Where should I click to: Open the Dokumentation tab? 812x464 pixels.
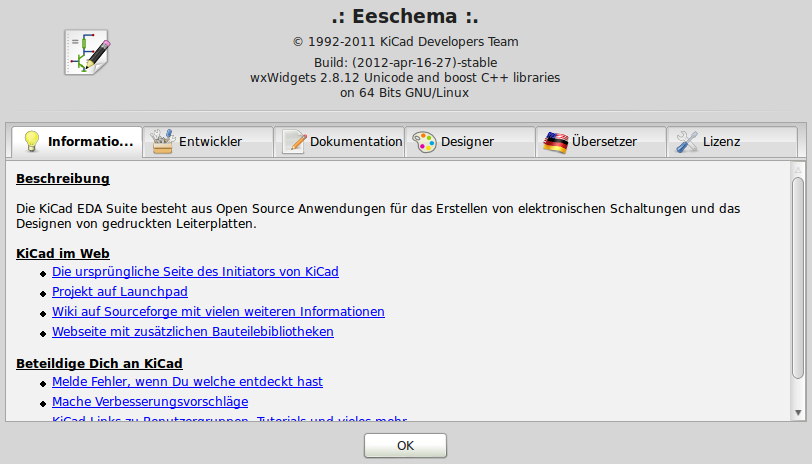point(339,142)
